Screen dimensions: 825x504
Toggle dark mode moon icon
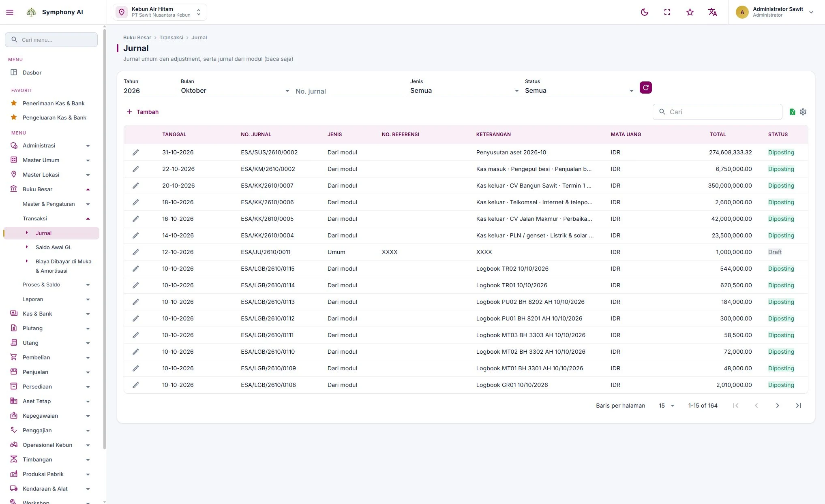point(645,12)
